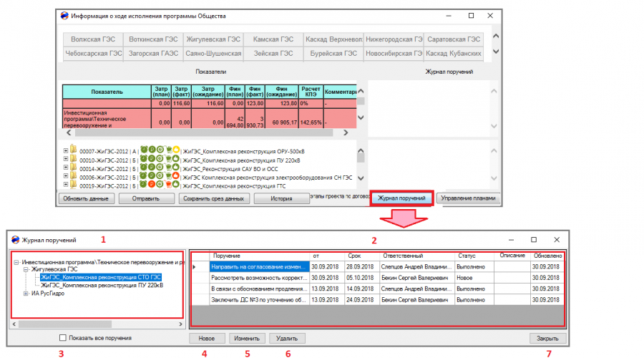644x358 pixels.
Task: Click the alarm clock icon on project 00010-ЖиГЭС-2012
Action: coord(143,158)
